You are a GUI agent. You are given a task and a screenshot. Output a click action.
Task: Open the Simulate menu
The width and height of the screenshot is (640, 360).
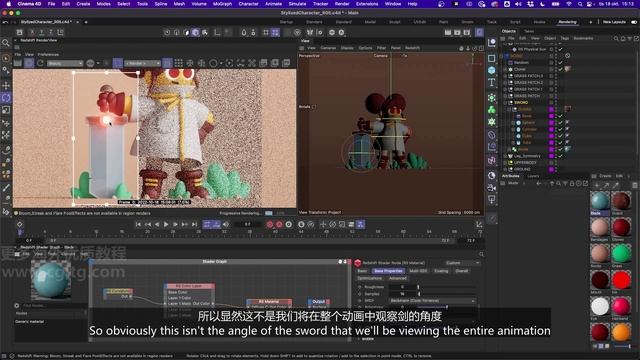pos(297,4)
